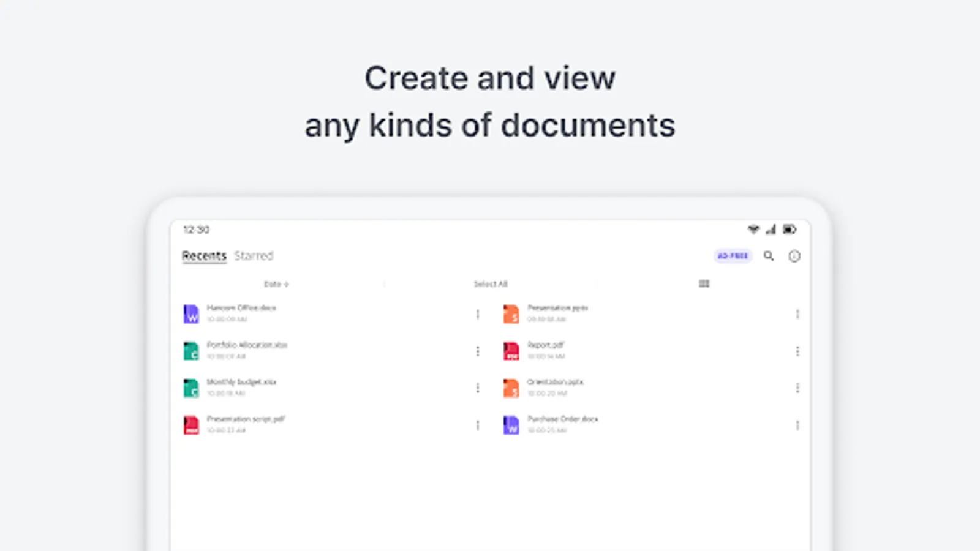Check the battery status indicator
The image size is (980, 551).
pos(790,230)
